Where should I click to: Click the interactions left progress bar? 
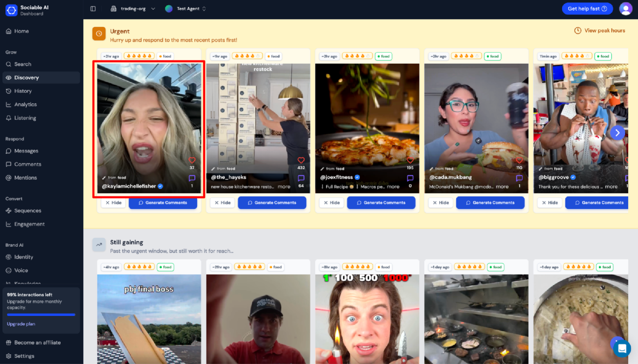[41, 314]
